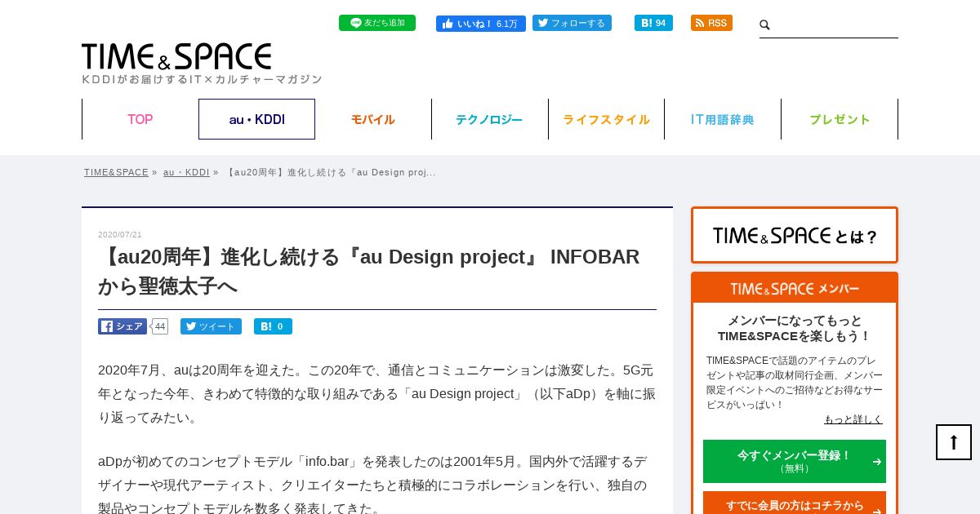Open the RSS feed button
The height and width of the screenshot is (514, 980).
click(711, 23)
